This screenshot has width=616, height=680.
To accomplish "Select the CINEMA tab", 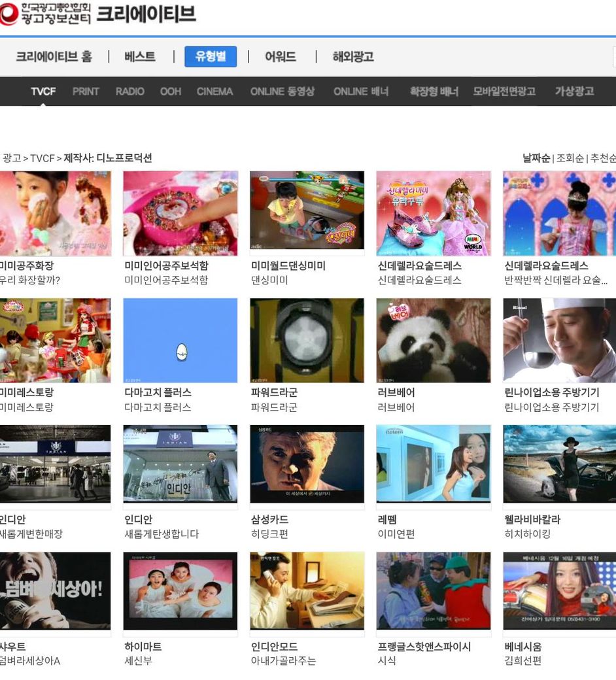I will pos(214,92).
